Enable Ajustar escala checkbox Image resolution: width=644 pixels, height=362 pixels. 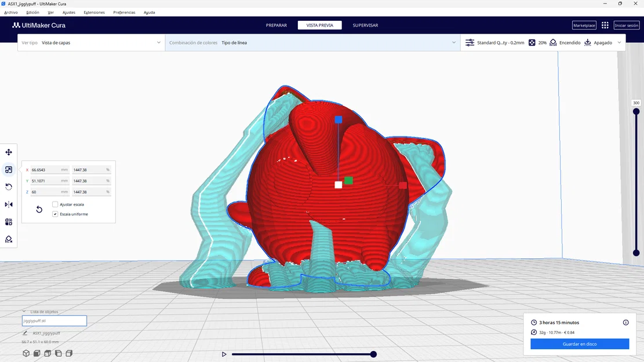pos(55,204)
